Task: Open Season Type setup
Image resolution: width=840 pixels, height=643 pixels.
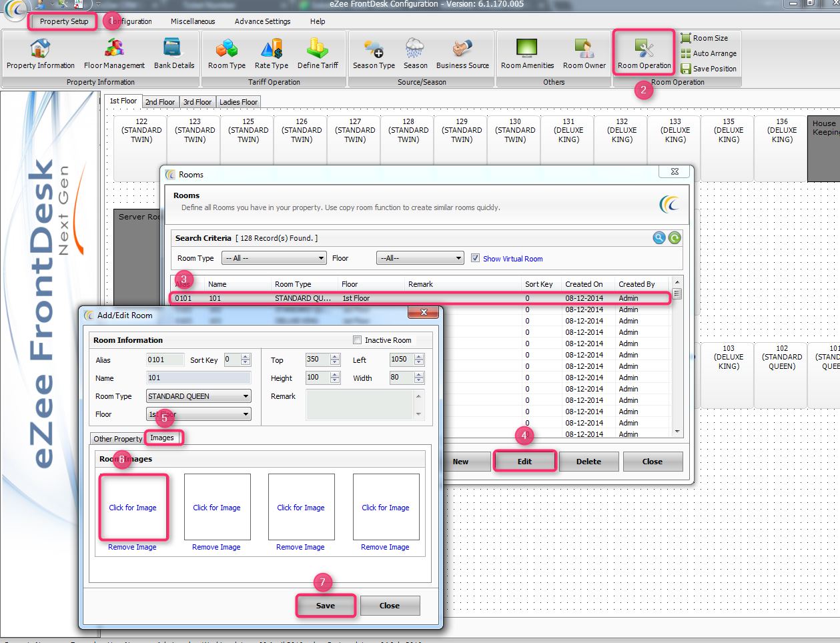Action: [374, 53]
